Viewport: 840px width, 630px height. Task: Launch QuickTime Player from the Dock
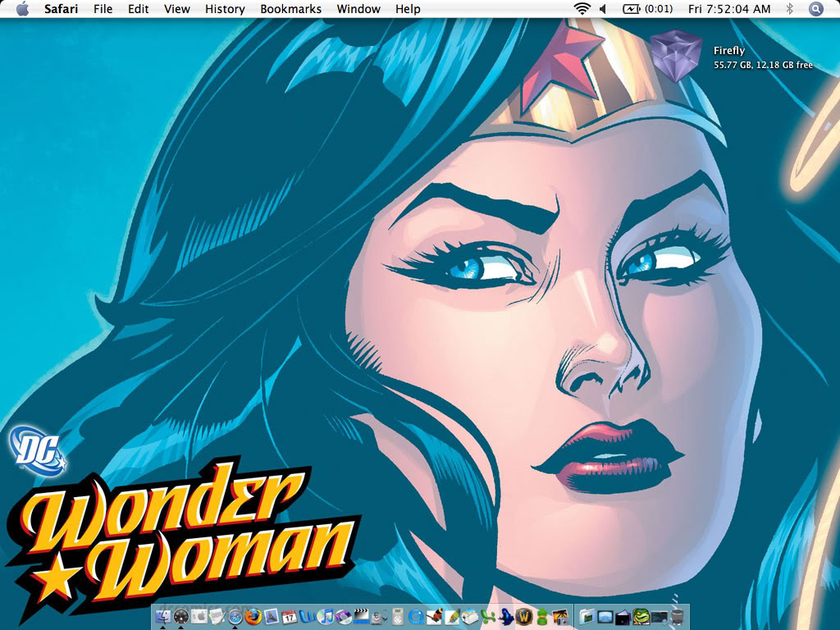pyautogui.click(x=416, y=617)
